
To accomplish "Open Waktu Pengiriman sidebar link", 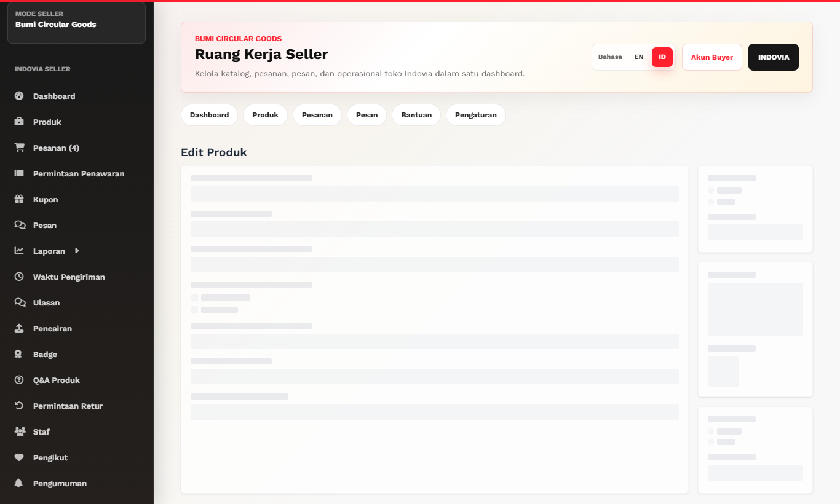I will click(x=69, y=277).
